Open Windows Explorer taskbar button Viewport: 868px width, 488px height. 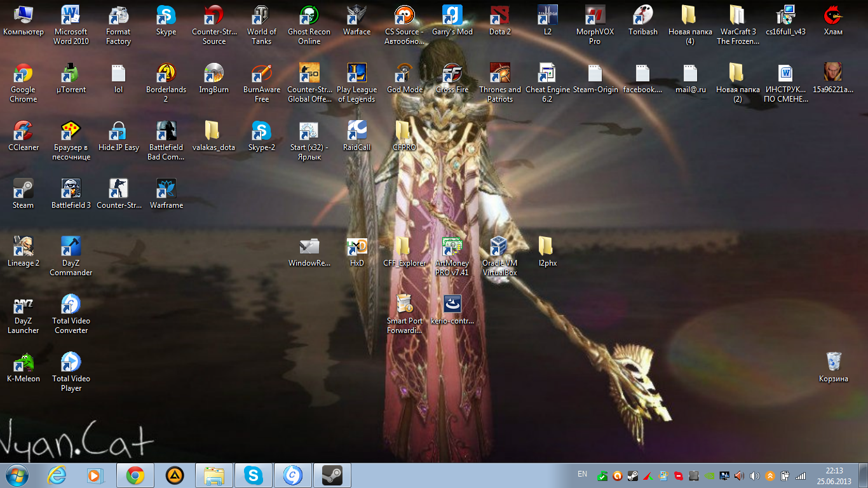click(214, 475)
